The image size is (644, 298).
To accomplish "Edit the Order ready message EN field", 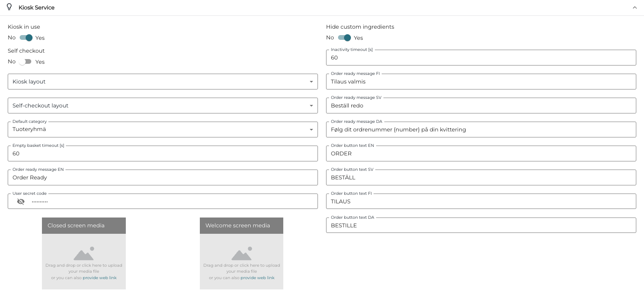I will (x=163, y=177).
